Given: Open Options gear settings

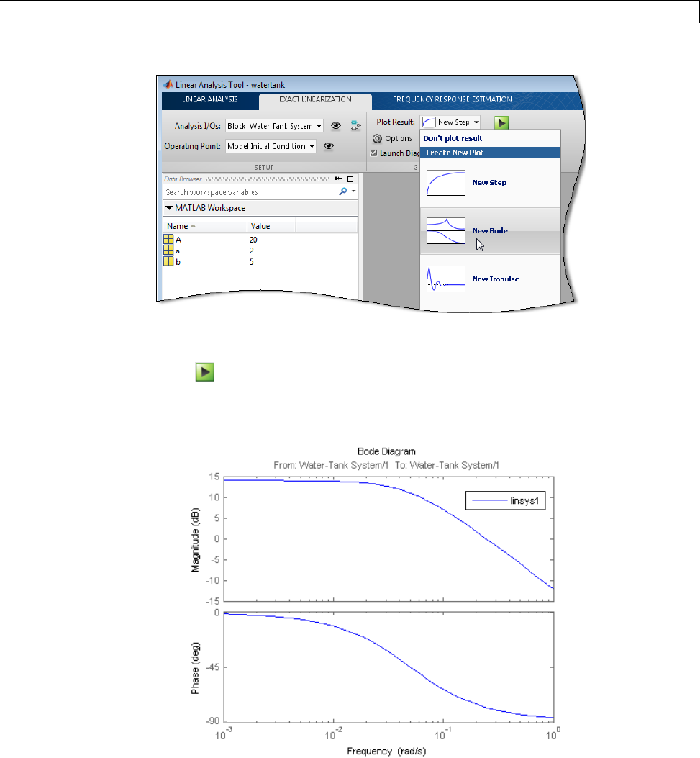Looking at the screenshot, I should coord(377,139).
